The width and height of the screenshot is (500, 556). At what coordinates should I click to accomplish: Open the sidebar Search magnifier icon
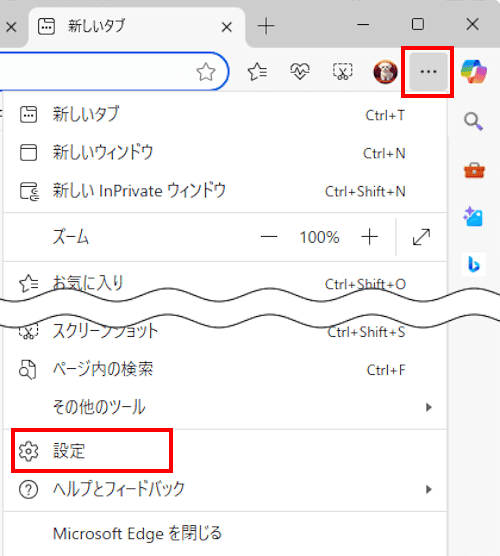tap(474, 122)
